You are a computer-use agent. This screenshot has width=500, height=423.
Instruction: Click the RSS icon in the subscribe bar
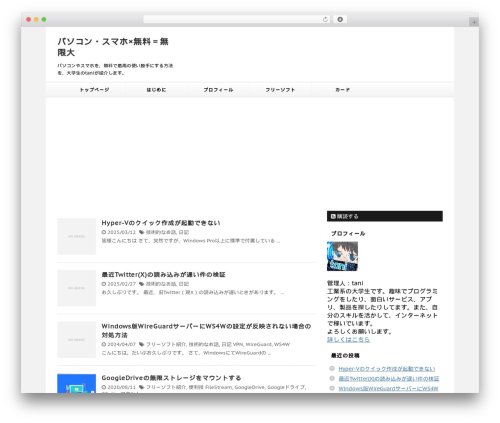point(333,216)
